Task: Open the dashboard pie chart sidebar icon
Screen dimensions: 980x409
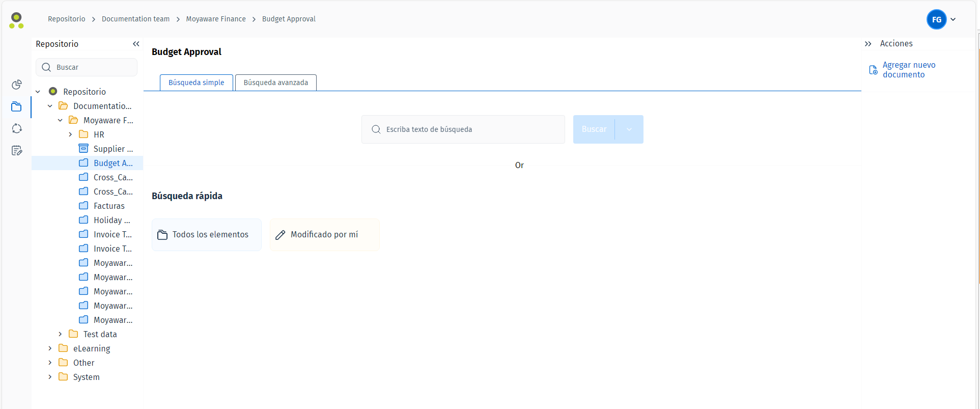Action: pyautogui.click(x=17, y=85)
